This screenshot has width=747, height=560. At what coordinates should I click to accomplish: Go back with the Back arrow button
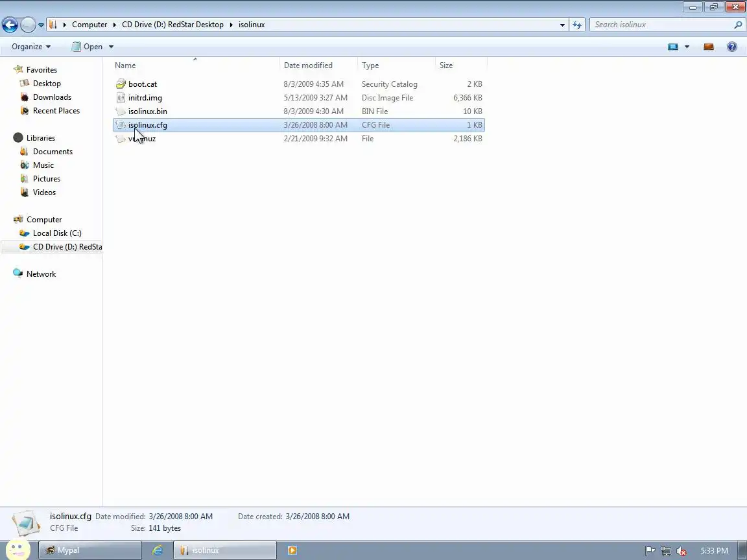[10, 25]
